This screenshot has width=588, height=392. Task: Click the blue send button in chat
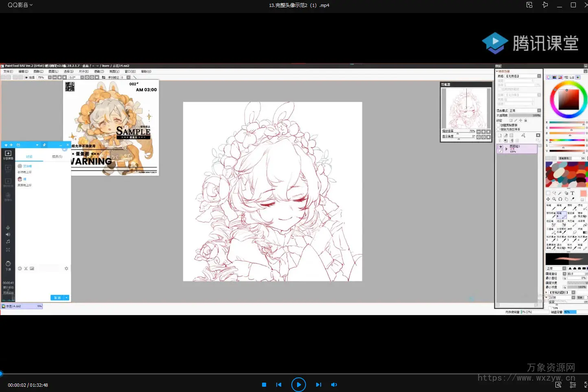point(57,298)
